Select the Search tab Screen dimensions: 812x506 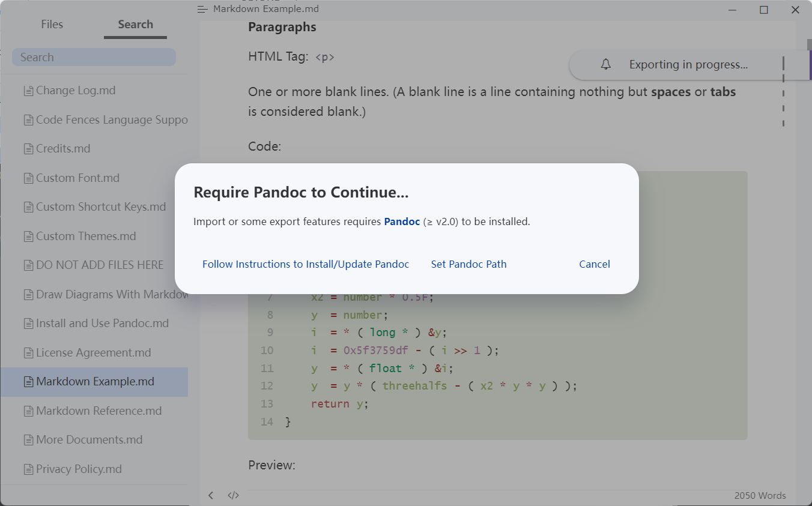pyautogui.click(x=135, y=25)
